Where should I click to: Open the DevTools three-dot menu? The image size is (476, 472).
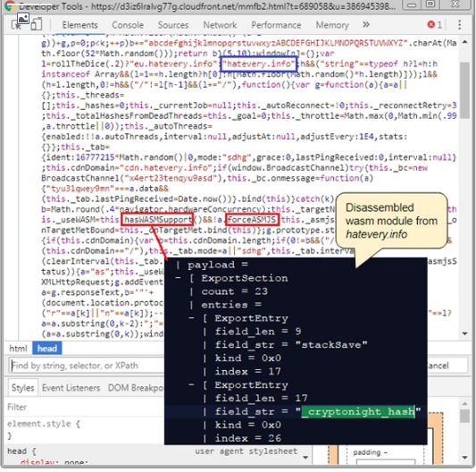point(459,25)
